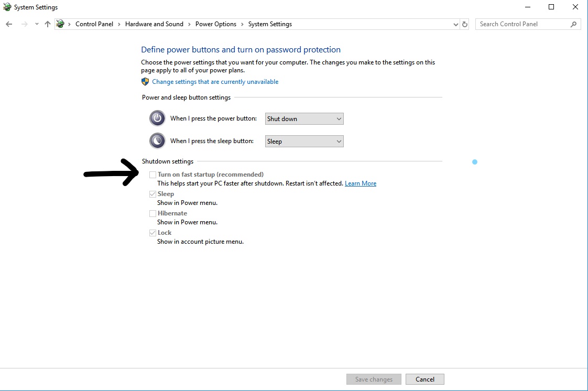The height and width of the screenshot is (391, 588).
Task: Click the Cancel button
Action: click(x=425, y=379)
